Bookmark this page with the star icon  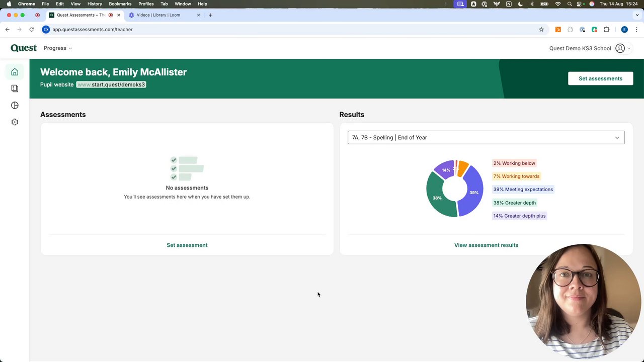pos(541,30)
